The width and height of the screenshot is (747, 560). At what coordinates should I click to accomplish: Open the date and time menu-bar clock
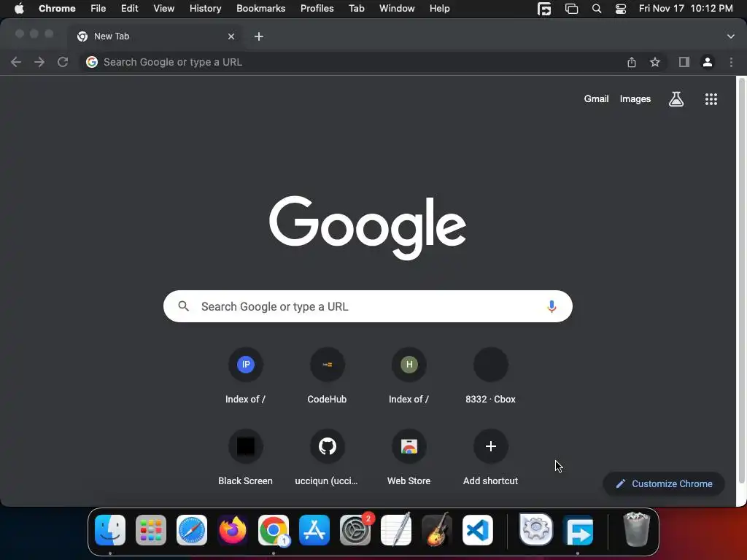(x=686, y=9)
